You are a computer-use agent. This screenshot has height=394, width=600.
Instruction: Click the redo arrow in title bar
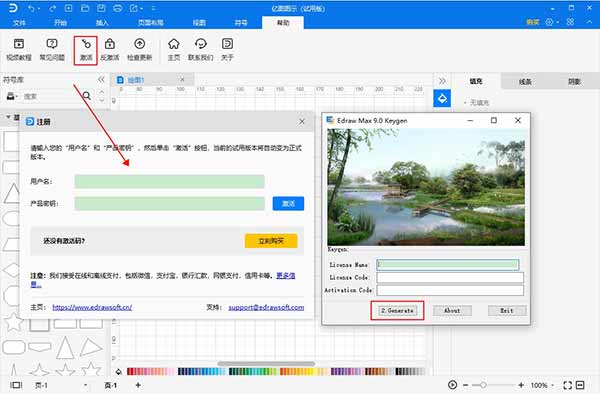(52, 8)
